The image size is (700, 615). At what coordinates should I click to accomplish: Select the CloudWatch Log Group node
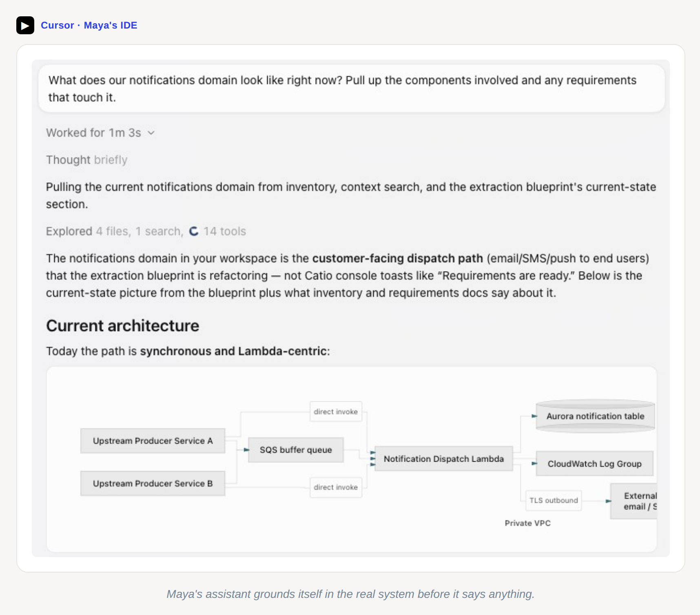click(x=594, y=464)
